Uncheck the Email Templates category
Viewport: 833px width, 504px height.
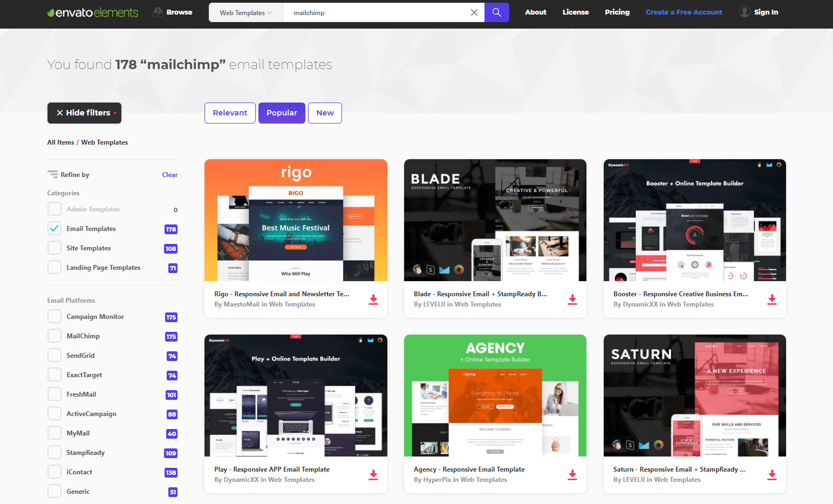(54, 229)
